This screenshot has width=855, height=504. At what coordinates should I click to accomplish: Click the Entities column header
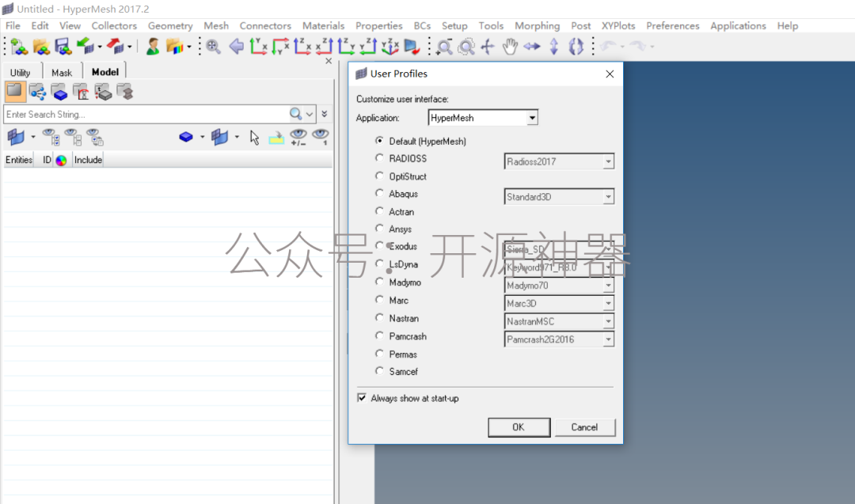coord(19,160)
